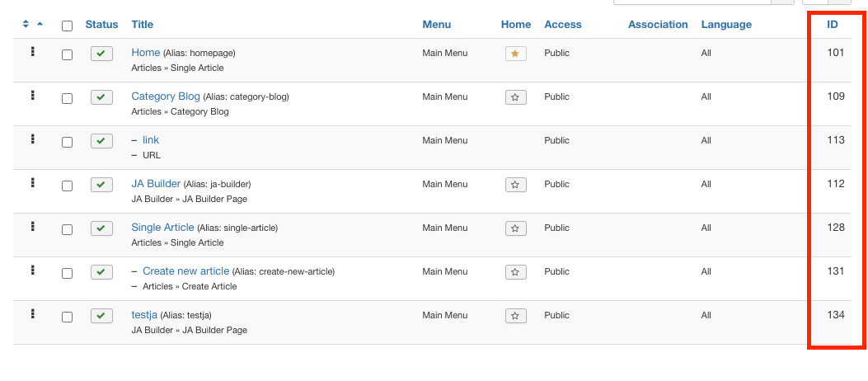Check the box next to testja

click(67, 317)
